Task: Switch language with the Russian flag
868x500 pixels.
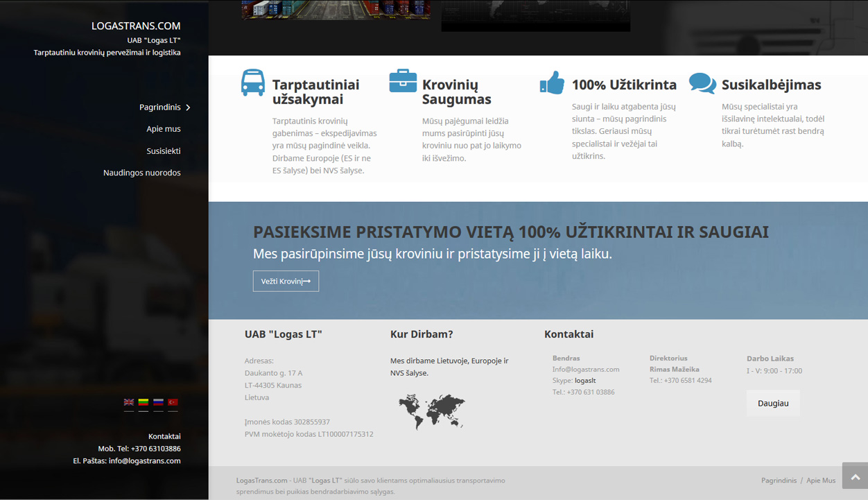Action: (x=158, y=402)
